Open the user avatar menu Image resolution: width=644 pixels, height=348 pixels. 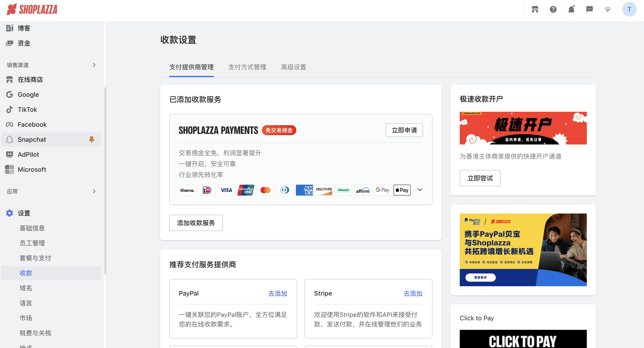pos(629,9)
